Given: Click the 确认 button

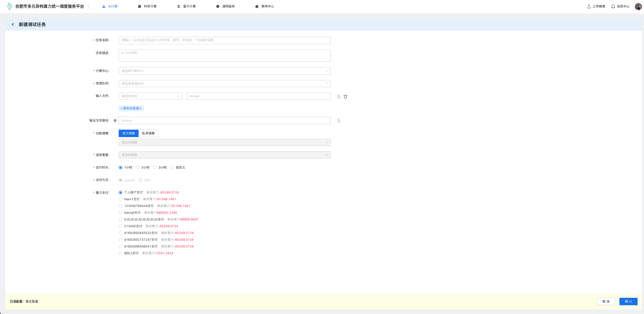Looking at the screenshot, I should click(628, 302).
